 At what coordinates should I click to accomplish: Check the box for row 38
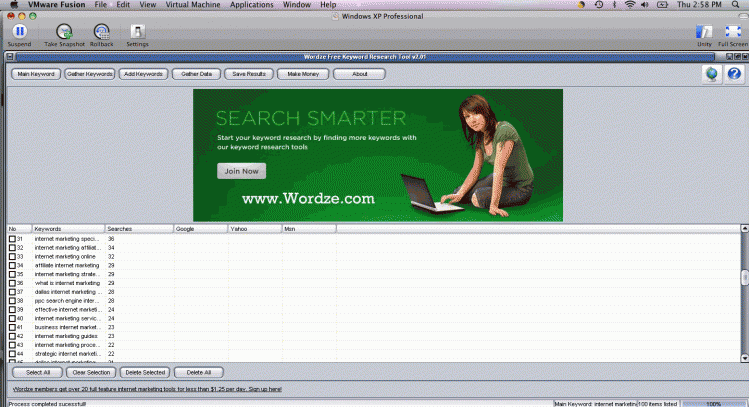[x=12, y=300]
